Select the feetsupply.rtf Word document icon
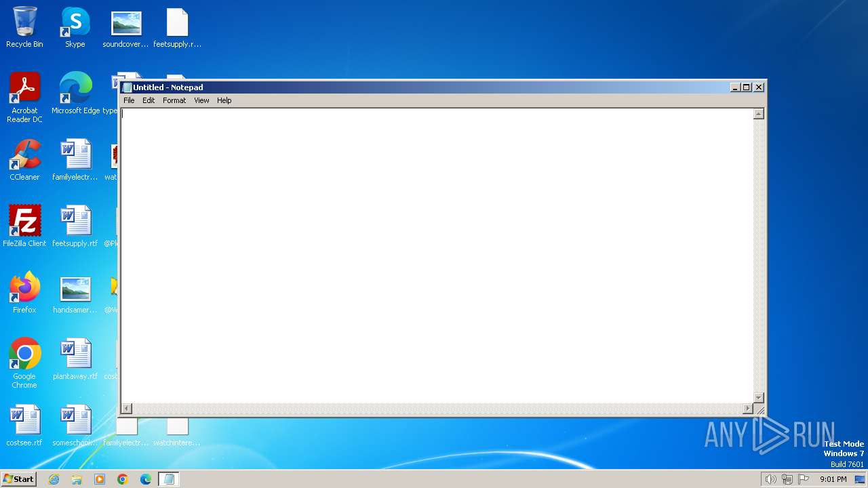 75,226
